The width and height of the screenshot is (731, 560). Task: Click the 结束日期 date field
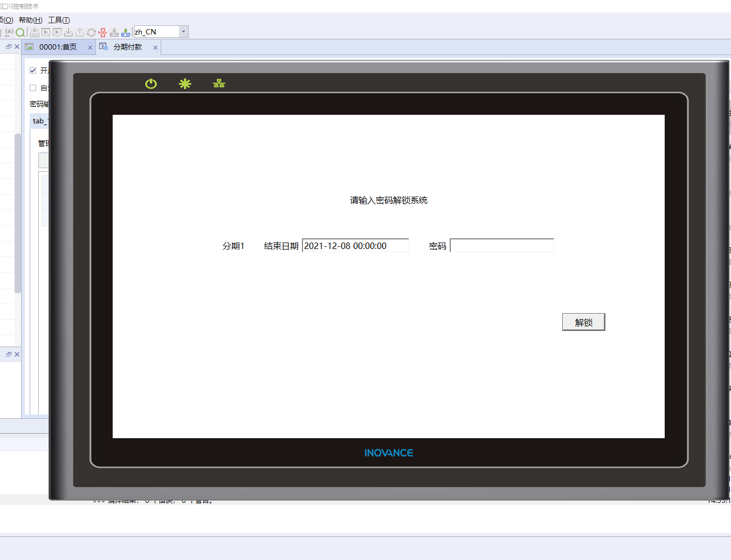pos(355,246)
